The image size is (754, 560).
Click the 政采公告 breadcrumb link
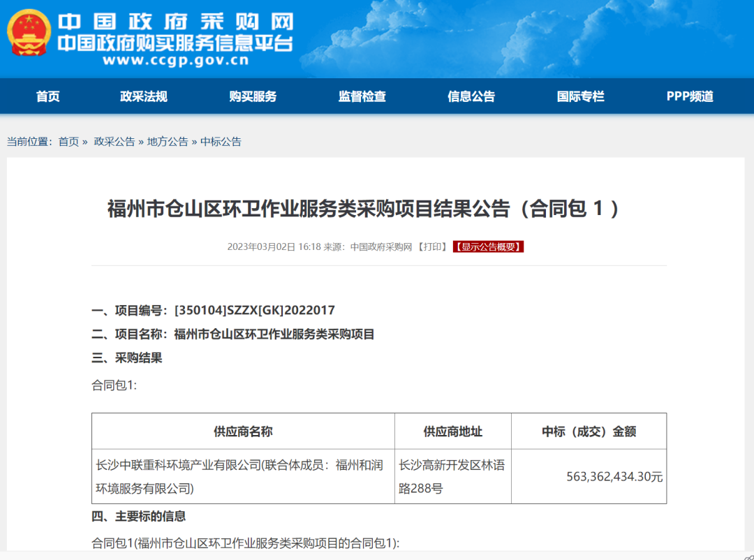[x=114, y=142]
